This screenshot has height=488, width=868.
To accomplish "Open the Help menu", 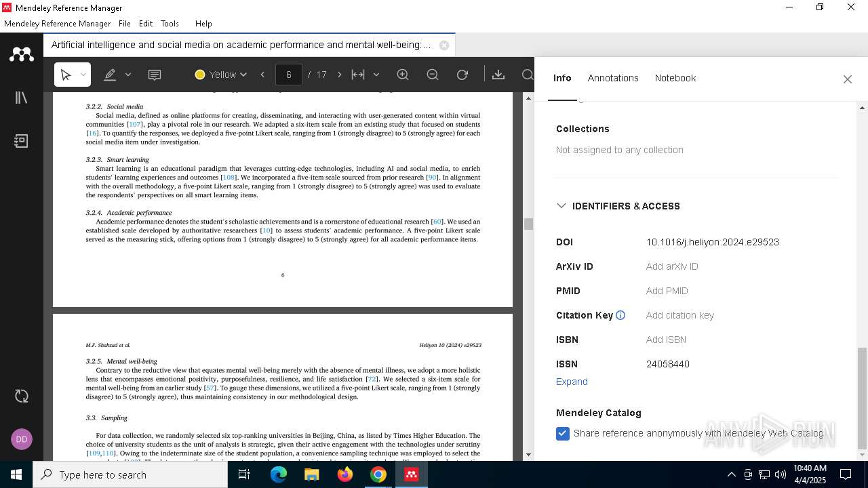I will 203,23.
